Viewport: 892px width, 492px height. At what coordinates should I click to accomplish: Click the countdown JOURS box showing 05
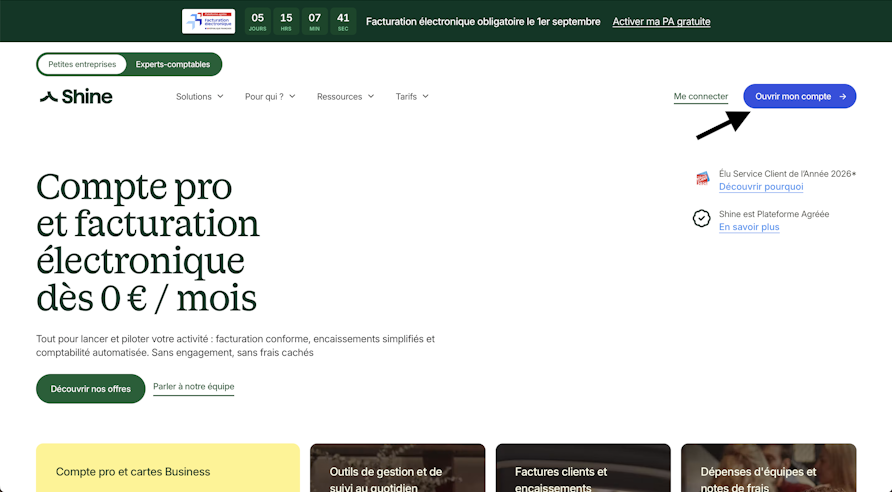tap(258, 22)
